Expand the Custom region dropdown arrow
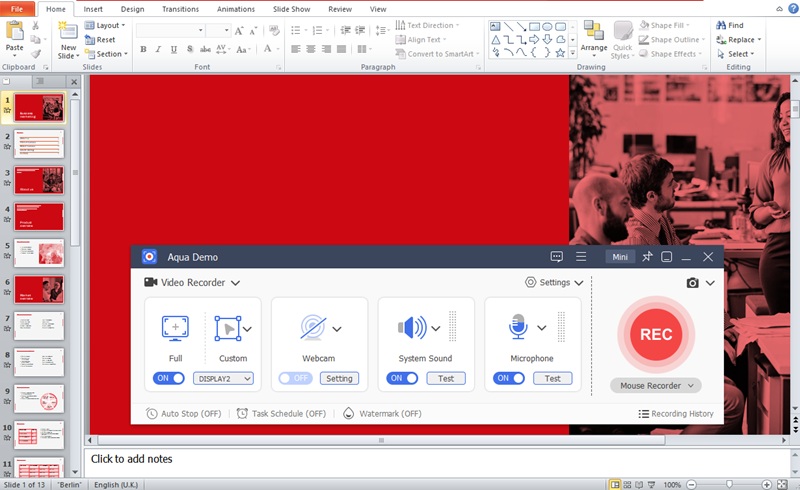The width and height of the screenshot is (800, 490). point(247,329)
